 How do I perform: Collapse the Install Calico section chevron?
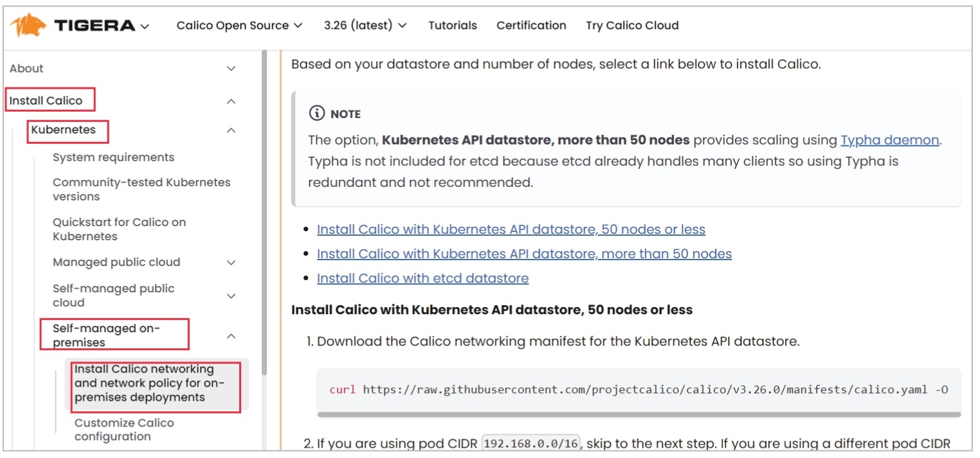(231, 101)
